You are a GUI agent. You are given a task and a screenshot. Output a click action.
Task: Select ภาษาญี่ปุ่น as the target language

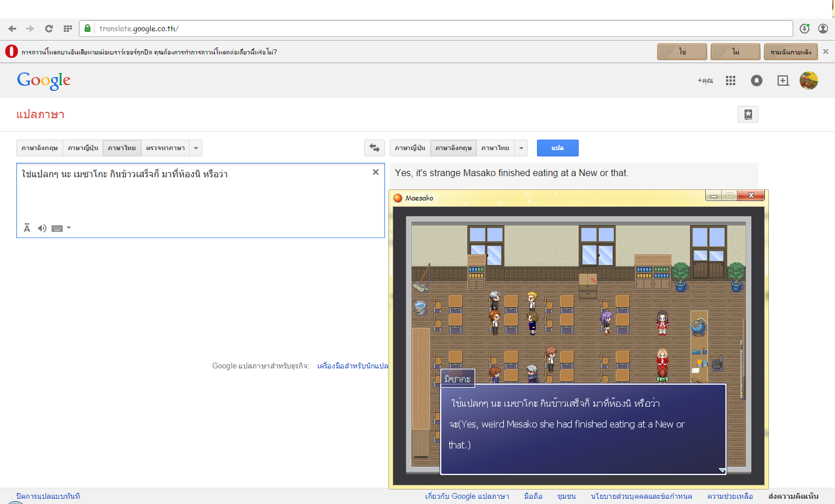pyautogui.click(x=410, y=148)
